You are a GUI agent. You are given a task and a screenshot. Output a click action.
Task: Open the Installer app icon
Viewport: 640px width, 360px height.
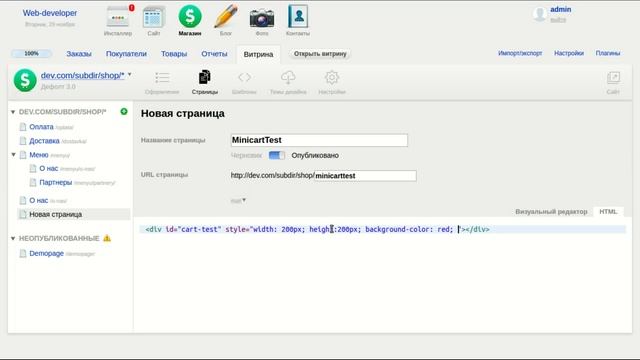(x=118, y=18)
